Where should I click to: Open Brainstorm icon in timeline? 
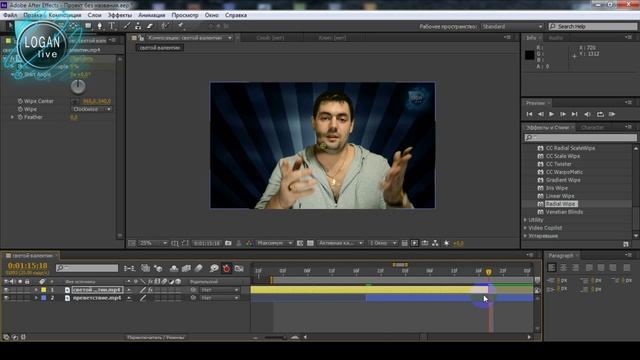pos(214,268)
